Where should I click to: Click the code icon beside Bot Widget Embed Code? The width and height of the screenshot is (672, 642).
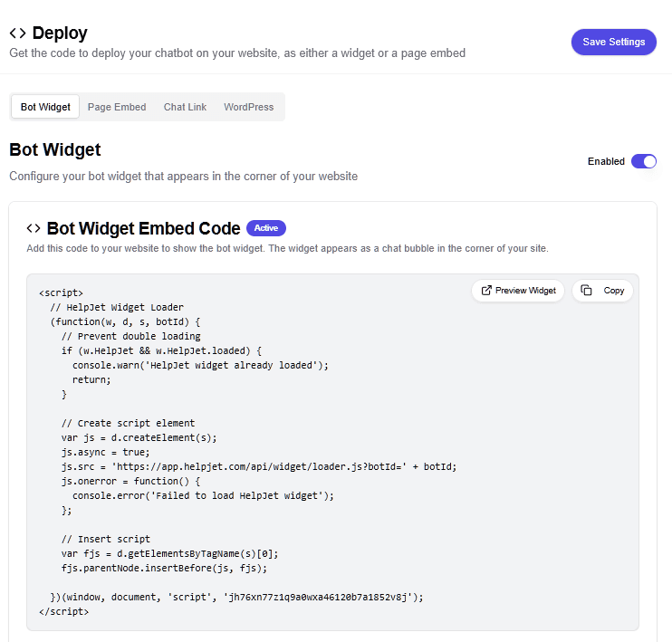coord(34,228)
